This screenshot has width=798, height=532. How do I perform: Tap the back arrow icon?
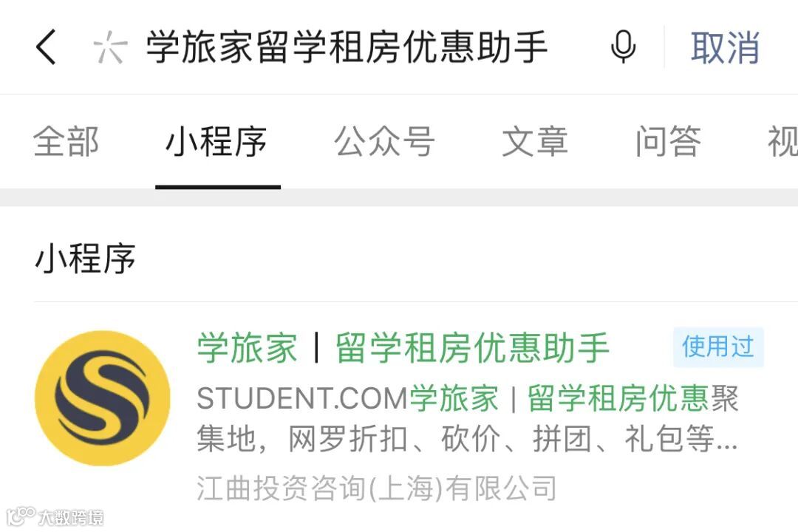[x=46, y=47]
